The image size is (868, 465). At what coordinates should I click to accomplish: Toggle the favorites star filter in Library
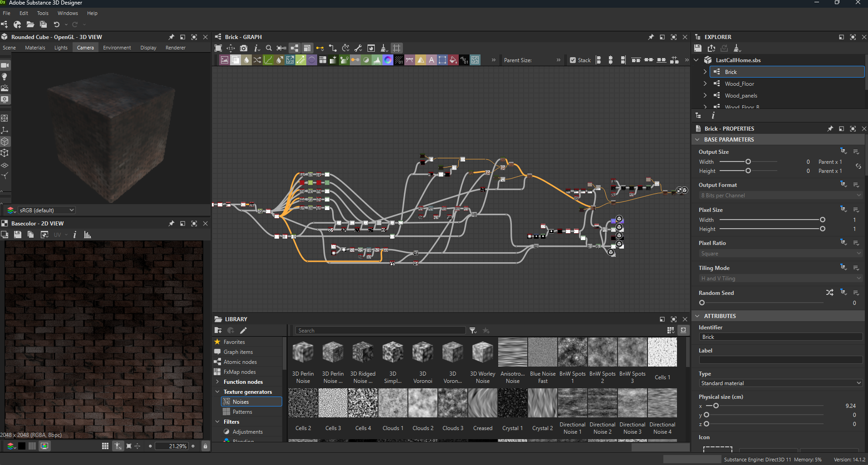pos(486,330)
